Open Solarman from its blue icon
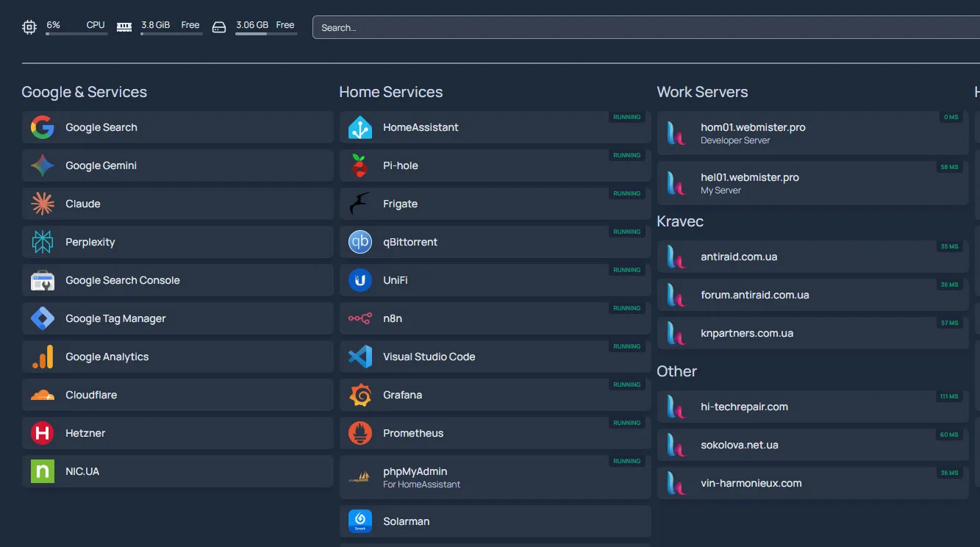 coord(360,521)
